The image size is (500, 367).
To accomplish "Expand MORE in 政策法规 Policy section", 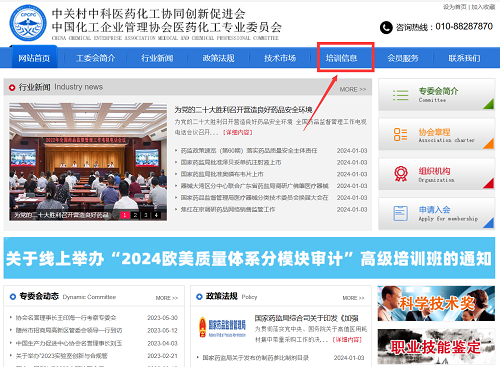I will click(353, 298).
